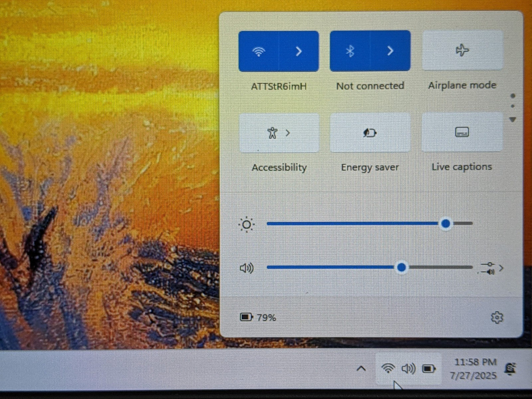This screenshot has height=399, width=532.
Task: Show hidden icons in system tray
Action: (x=361, y=368)
